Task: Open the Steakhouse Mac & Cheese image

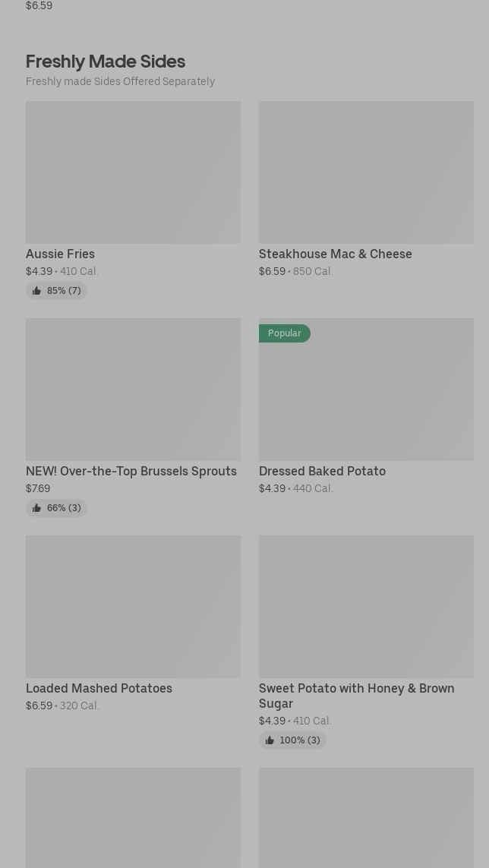Action: click(x=366, y=172)
